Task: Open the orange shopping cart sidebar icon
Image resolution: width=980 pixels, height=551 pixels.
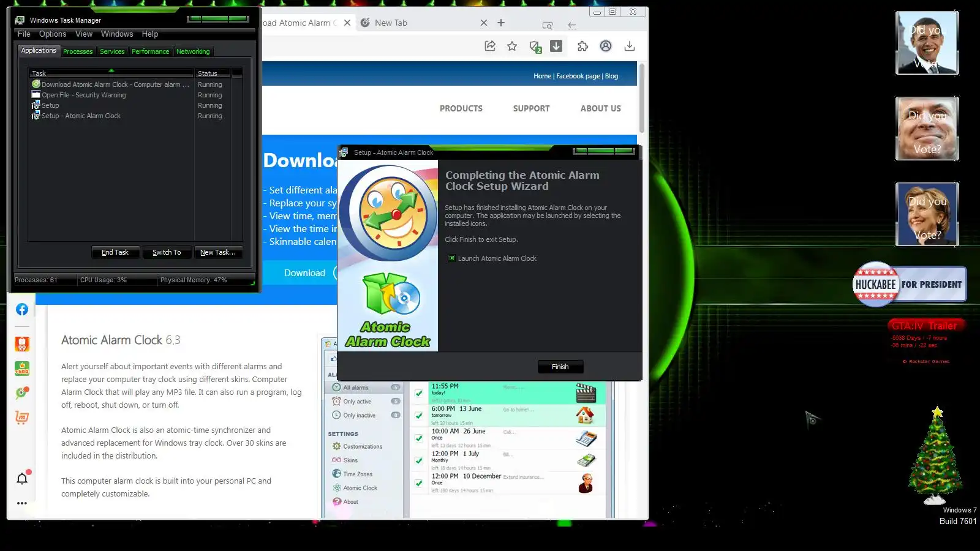Action: point(22,418)
